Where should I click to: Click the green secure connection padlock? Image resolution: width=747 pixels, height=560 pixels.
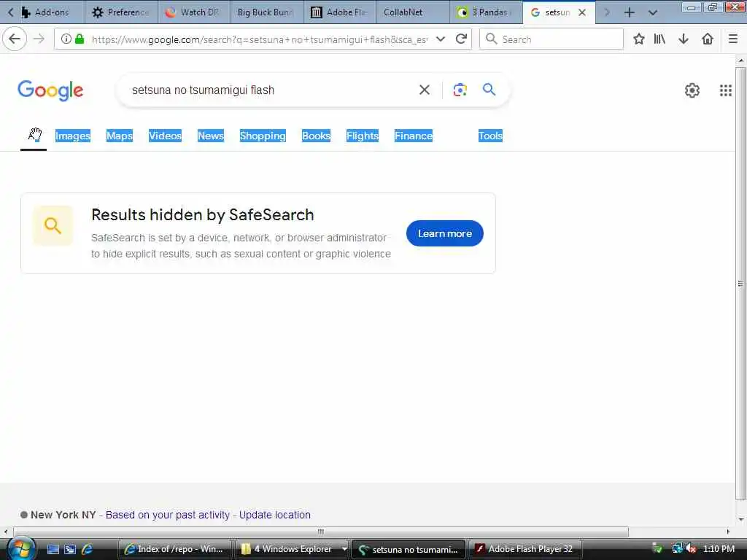(80, 39)
